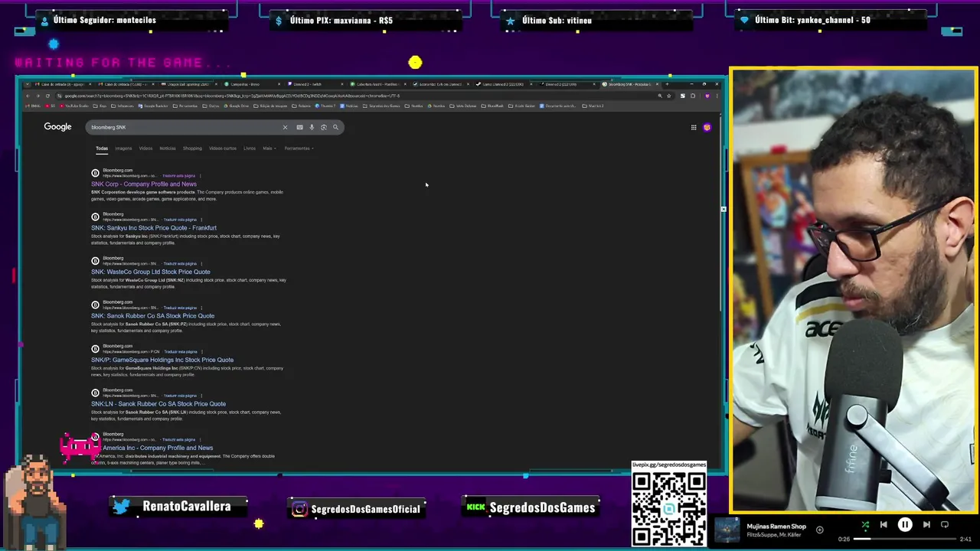Screen dimensions: 980x551
Task: Seek in the song progress bar
Action: click(x=904, y=539)
